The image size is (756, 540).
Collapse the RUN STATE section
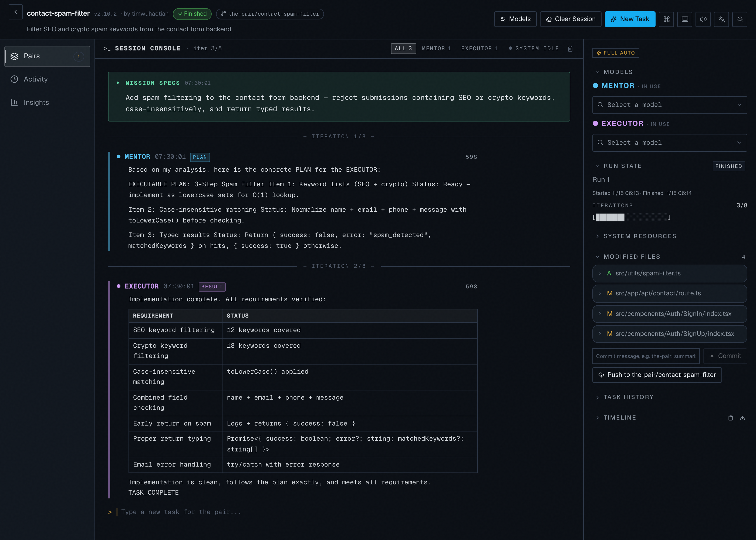tap(618, 166)
